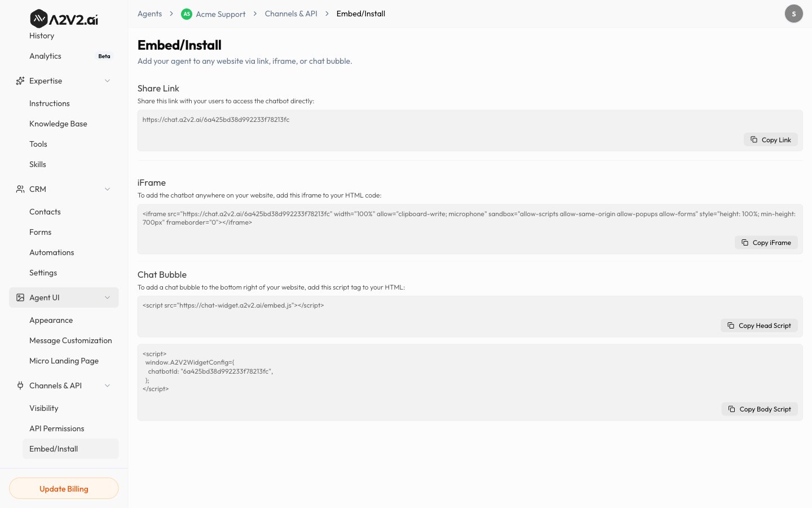Select Embed/Install in the sidebar
Screen dimensions: 812x508
click(x=70, y=449)
